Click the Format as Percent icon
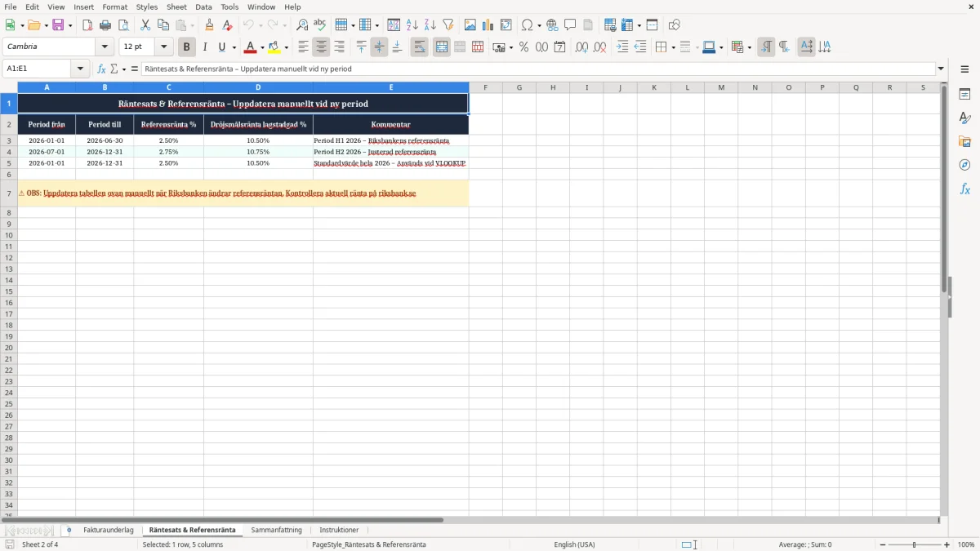Screen dimensions: 980x551 pos(523,47)
